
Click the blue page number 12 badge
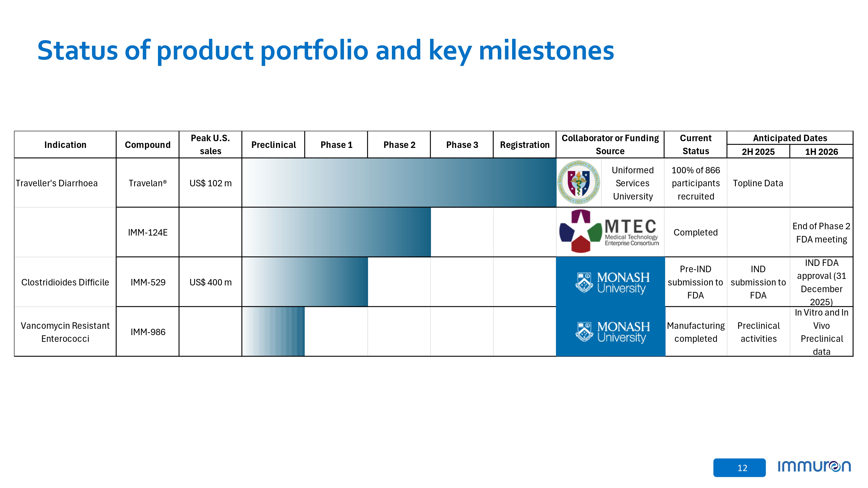(739, 467)
